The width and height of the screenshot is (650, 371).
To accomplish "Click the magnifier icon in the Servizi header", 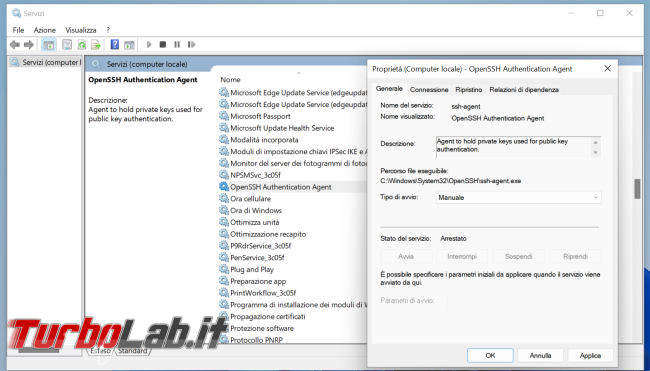I will click(96, 64).
